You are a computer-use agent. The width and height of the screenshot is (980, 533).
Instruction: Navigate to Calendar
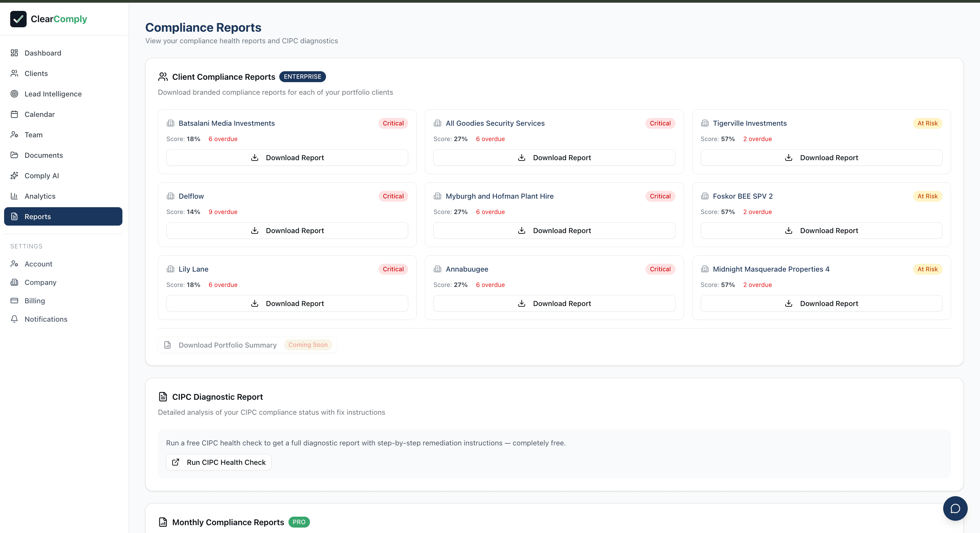(63, 115)
